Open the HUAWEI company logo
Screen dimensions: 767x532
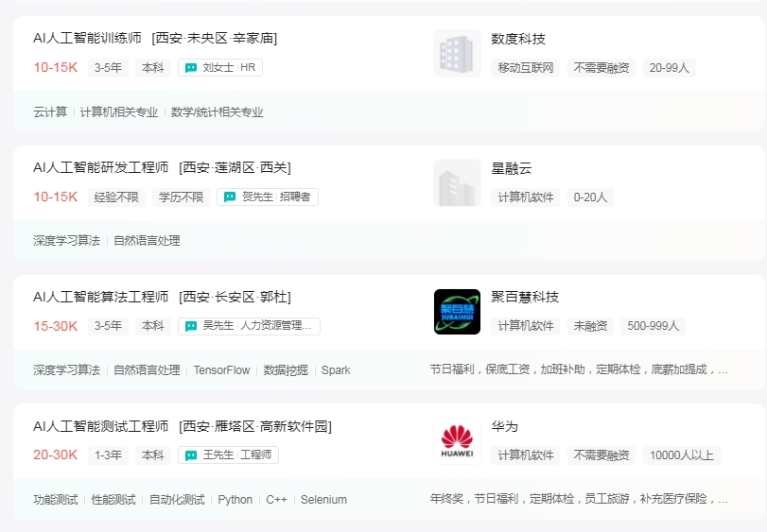pos(457,441)
